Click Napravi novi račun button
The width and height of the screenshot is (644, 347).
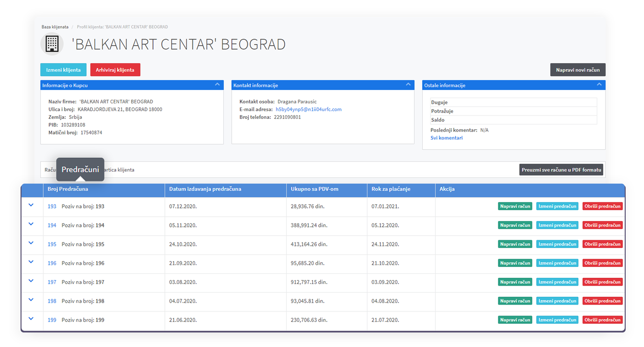click(x=577, y=70)
